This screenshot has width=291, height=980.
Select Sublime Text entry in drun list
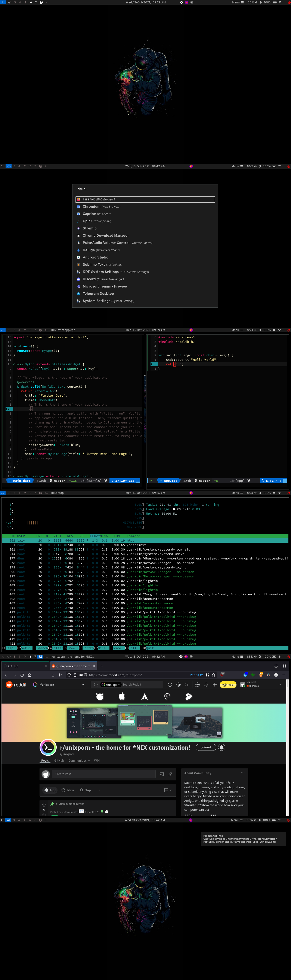[145, 265]
